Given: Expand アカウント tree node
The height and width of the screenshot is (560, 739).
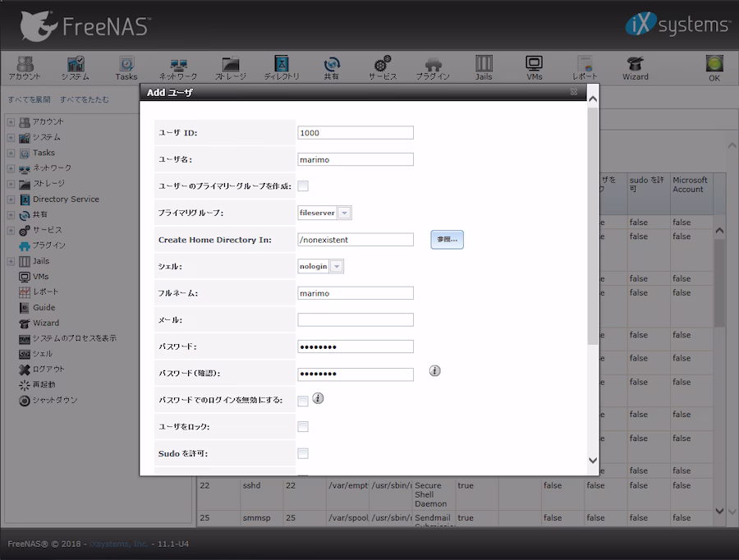Looking at the screenshot, I should pyautogui.click(x=11, y=122).
